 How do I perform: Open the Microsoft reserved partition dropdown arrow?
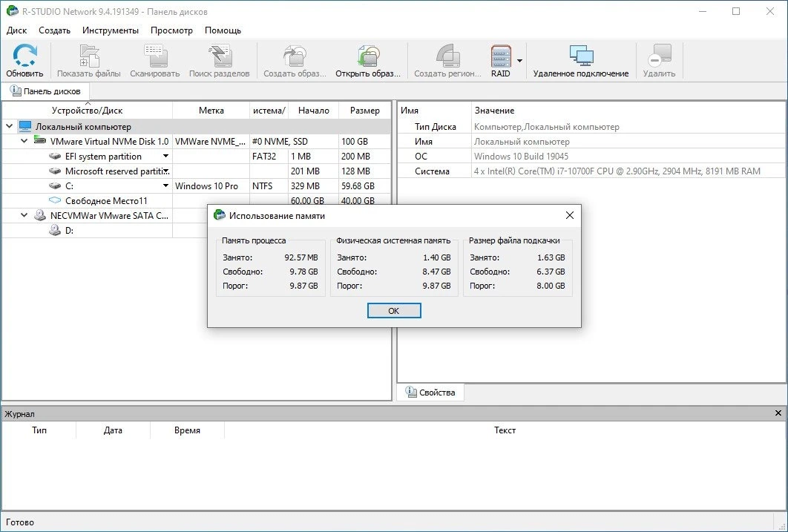(166, 171)
